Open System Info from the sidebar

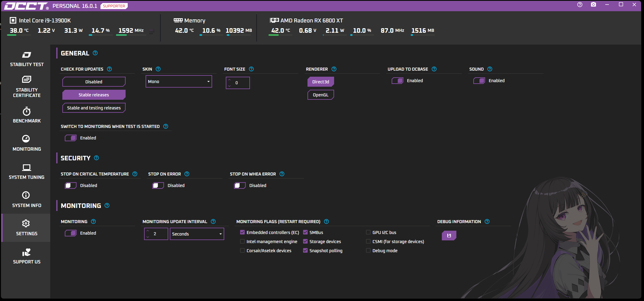(27, 200)
